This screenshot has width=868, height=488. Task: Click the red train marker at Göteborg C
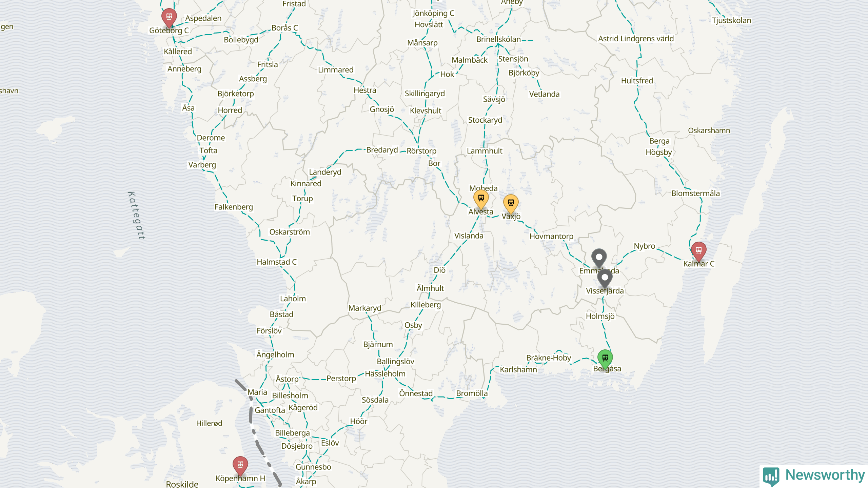[x=169, y=18]
